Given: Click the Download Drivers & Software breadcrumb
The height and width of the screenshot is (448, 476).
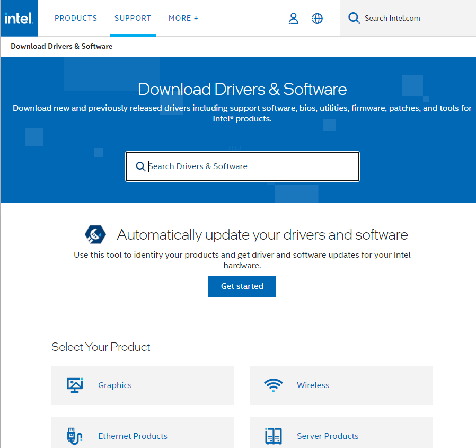Looking at the screenshot, I should click(x=61, y=46).
